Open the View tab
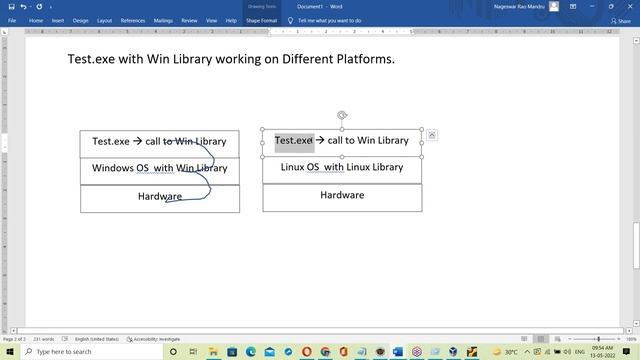Image resolution: width=640 pixels, height=360 pixels. pyautogui.click(x=211, y=20)
